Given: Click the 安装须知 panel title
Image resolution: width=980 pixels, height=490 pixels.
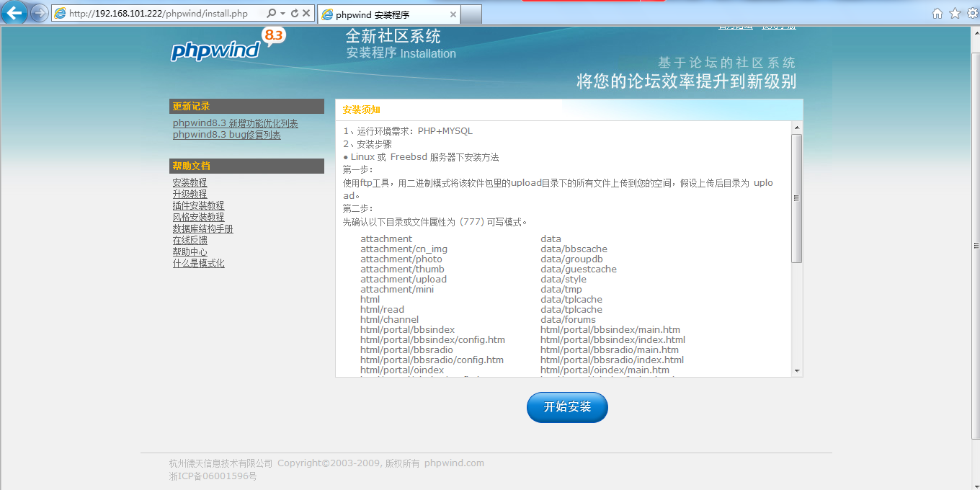Looking at the screenshot, I should [362, 110].
